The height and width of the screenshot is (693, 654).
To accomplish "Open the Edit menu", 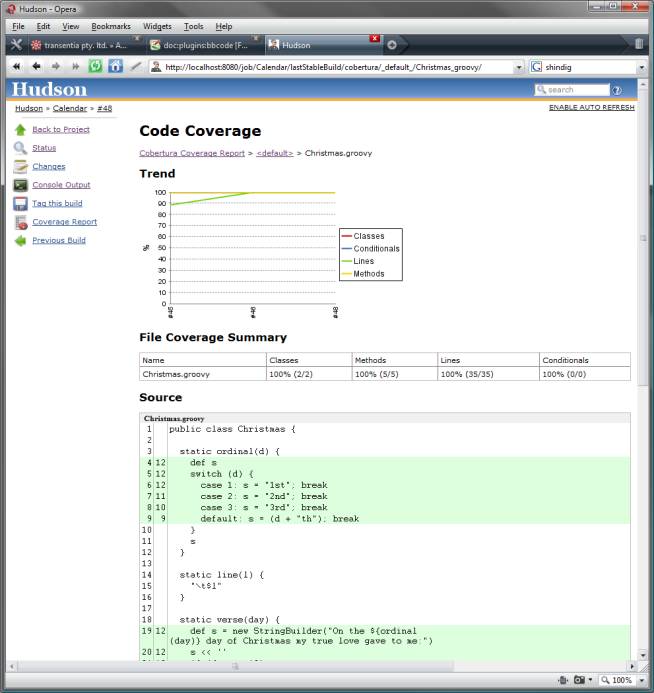I will point(43,27).
